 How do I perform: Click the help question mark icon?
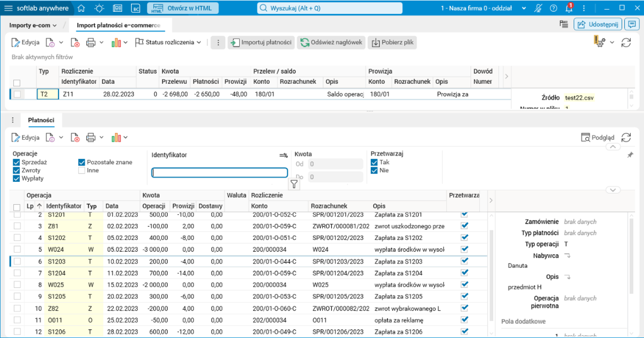point(553,8)
